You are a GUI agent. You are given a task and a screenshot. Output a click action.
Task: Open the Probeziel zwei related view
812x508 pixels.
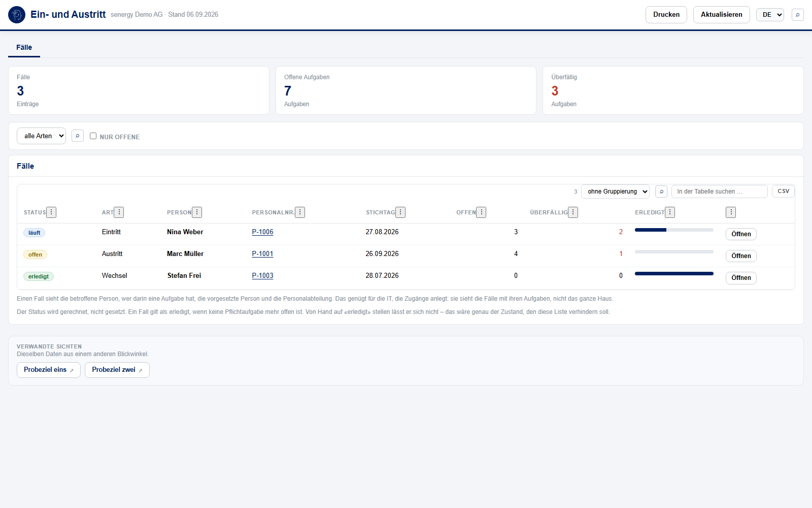point(117,370)
